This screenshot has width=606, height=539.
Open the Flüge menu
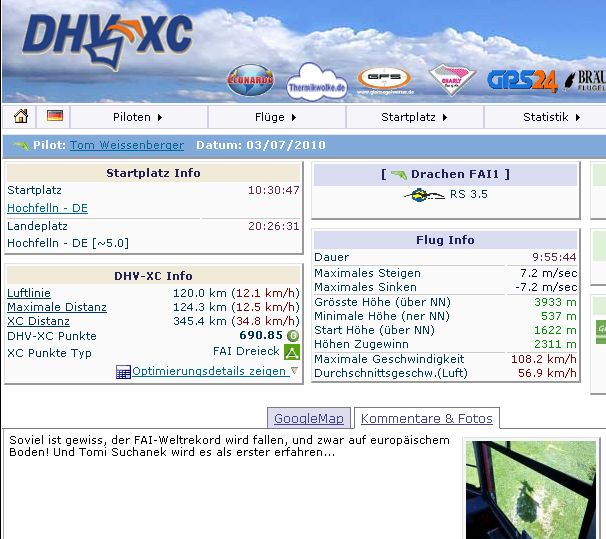[x=276, y=117]
